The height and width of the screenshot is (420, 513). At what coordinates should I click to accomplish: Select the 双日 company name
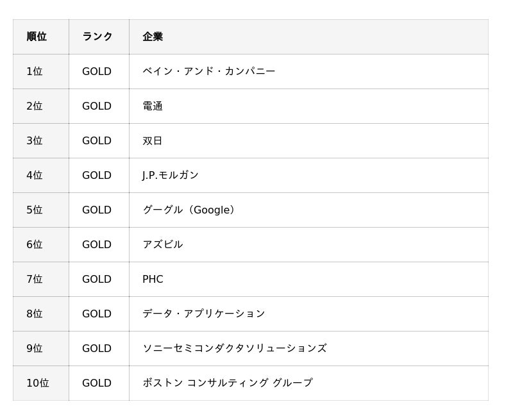click(x=153, y=140)
